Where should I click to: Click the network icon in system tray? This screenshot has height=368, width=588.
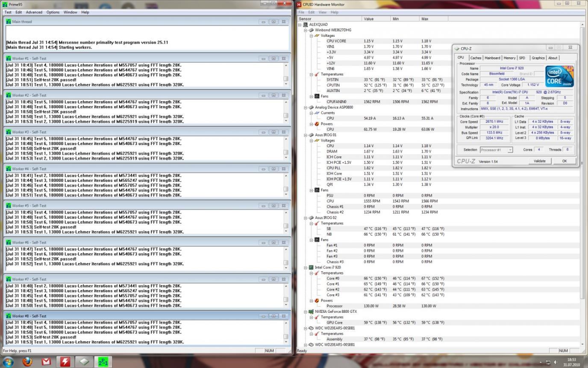click(x=548, y=362)
